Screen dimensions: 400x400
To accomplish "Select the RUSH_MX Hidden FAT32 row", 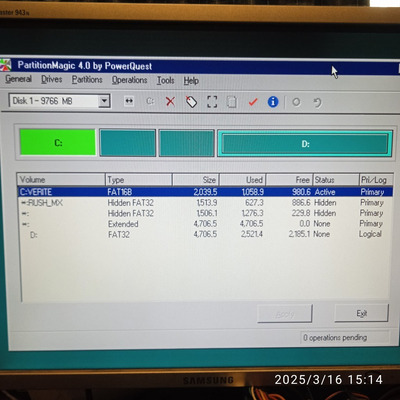I will [x=205, y=203].
